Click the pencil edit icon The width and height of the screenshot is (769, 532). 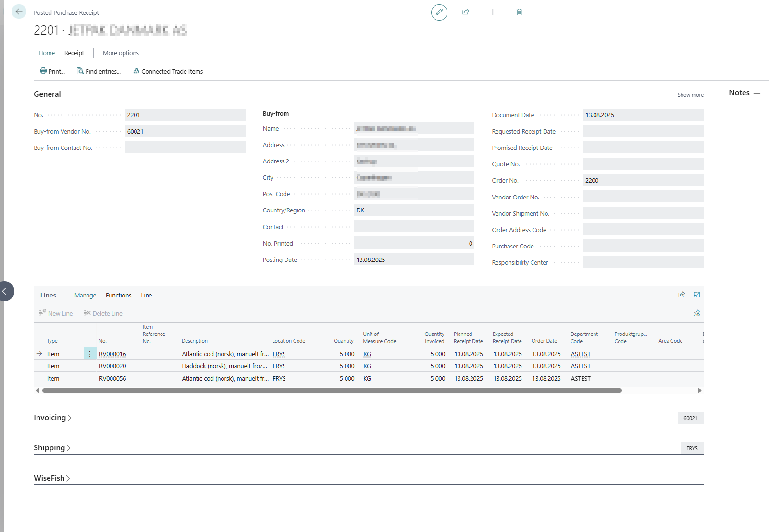click(439, 12)
